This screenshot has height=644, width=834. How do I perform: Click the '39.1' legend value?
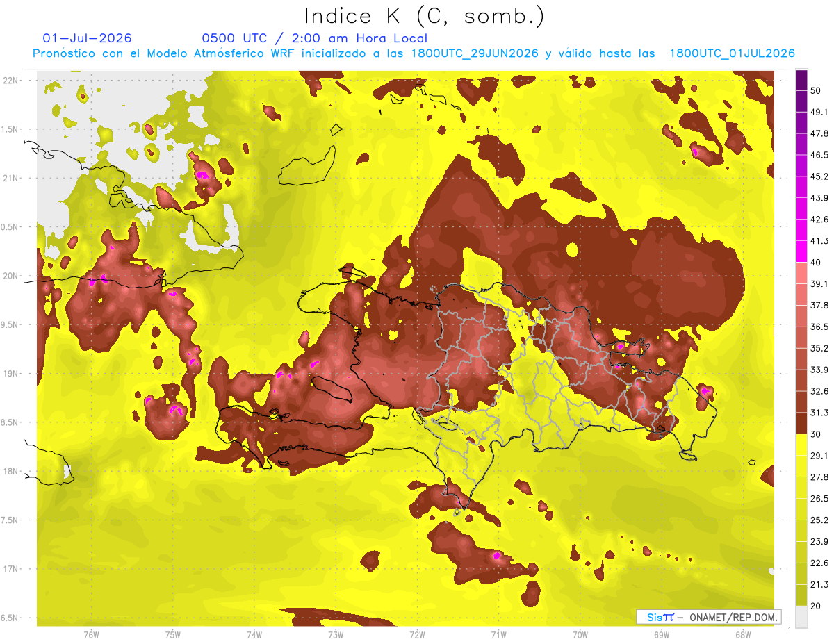point(819,284)
